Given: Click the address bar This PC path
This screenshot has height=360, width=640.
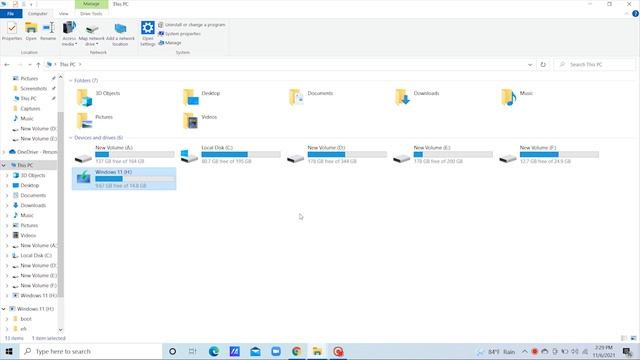Looking at the screenshot, I should 68,64.
